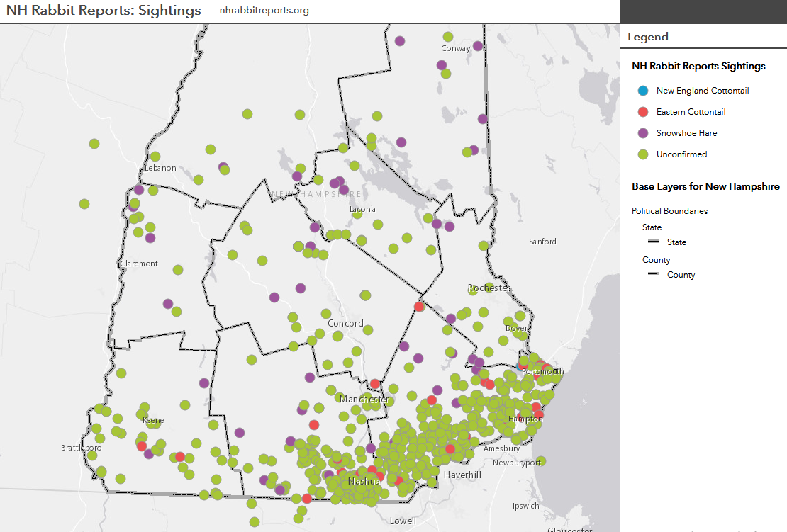Click the State boundary line symbol in the legend
Screen dimensions: 787x532
pos(654,241)
